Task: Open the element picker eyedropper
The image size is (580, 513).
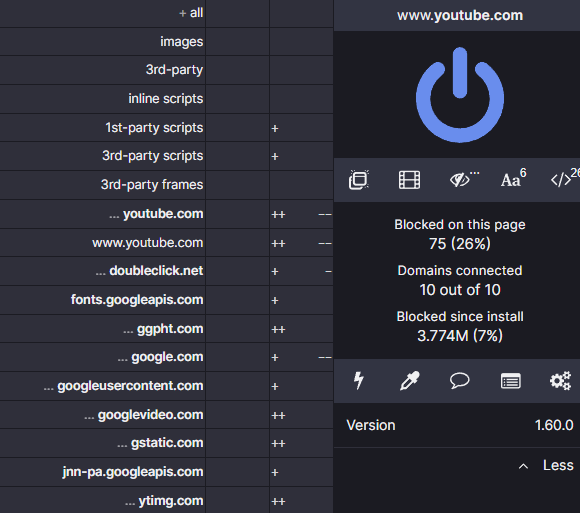Action: [x=409, y=381]
